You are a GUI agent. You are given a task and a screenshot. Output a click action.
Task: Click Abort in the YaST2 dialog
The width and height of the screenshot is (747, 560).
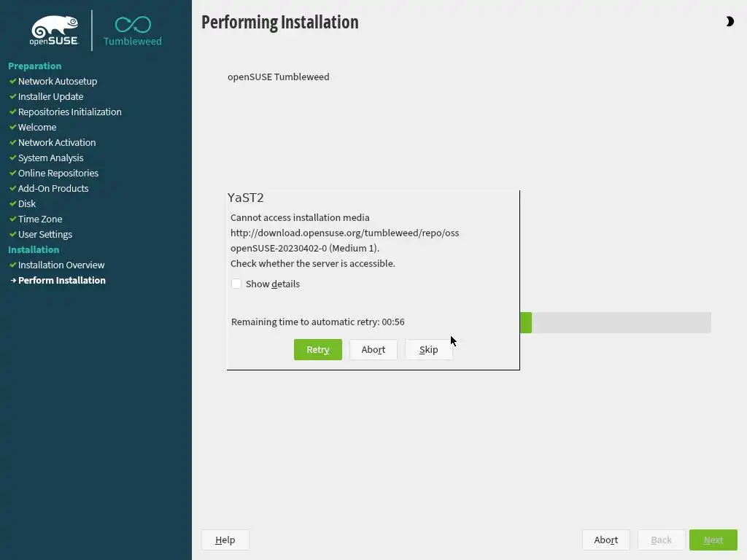[373, 349]
